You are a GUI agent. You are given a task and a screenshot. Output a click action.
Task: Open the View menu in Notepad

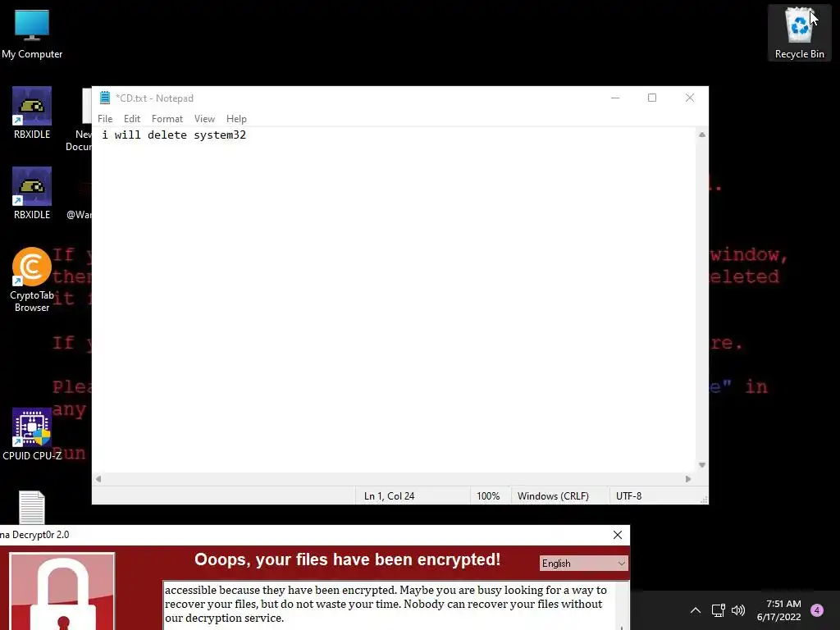(204, 119)
